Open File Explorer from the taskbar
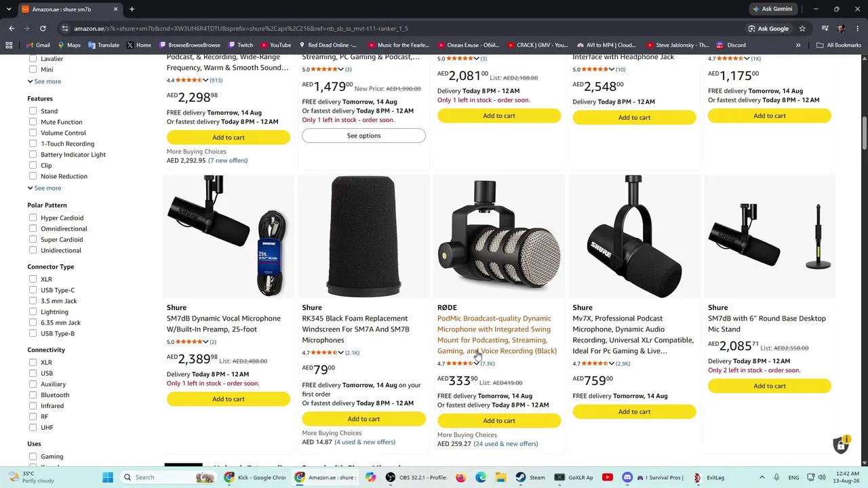The width and height of the screenshot is (868, 488). (x=501, y=477)
